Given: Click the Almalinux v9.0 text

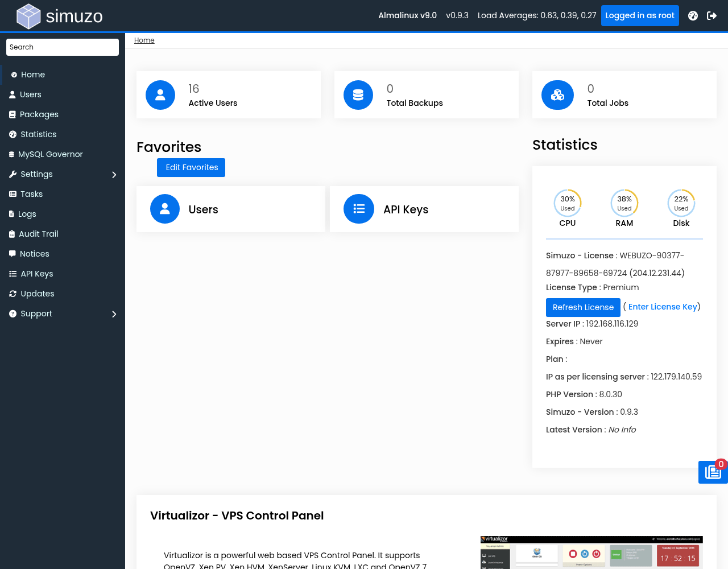Looking at the screenshot, I should point(408,15).
